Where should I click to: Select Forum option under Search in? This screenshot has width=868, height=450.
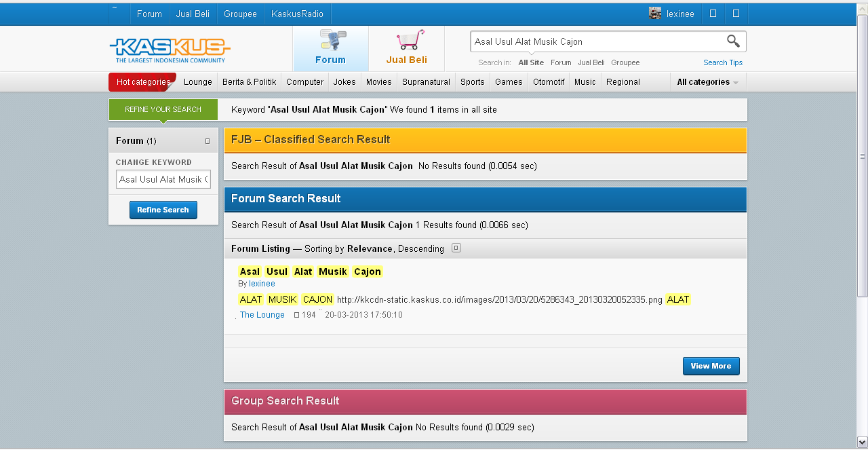click(561, 62)
